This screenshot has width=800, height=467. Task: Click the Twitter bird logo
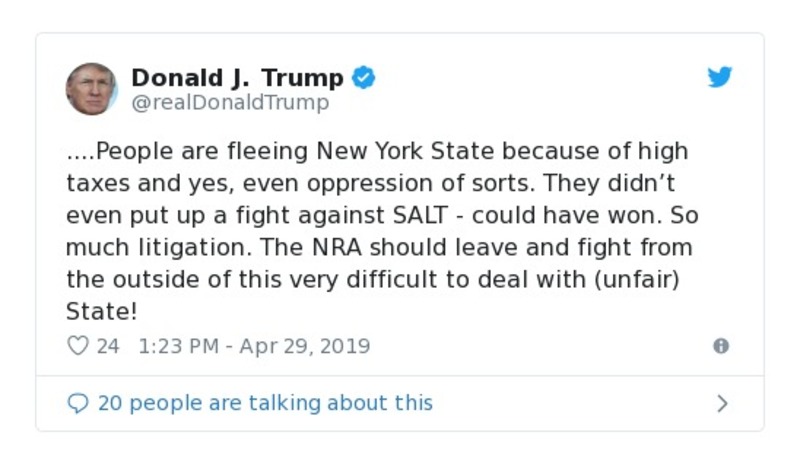click(x=720, y=78)
